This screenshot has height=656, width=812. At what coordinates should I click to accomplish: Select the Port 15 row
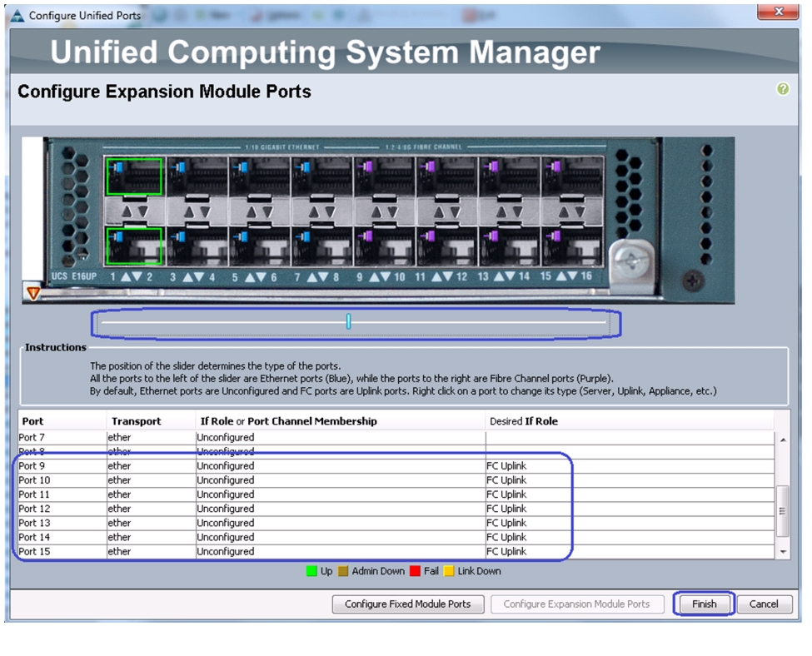[x=396, y=551]
